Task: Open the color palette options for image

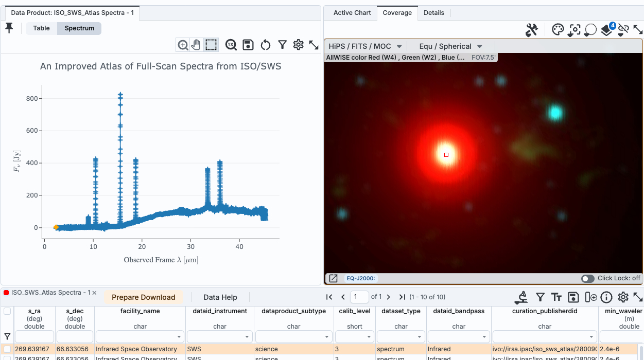Action: coord(558,30)
